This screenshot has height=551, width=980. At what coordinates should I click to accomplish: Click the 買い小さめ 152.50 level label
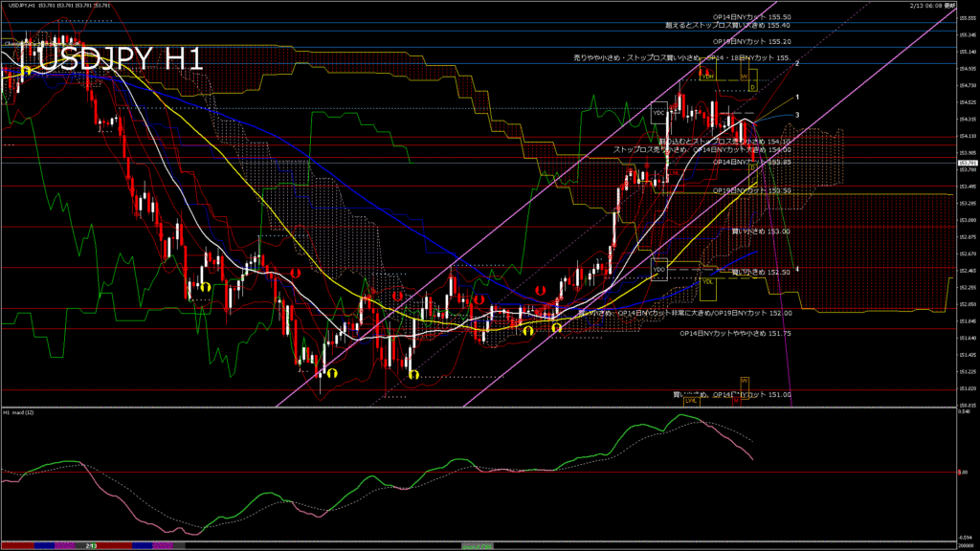click(761, 273)
